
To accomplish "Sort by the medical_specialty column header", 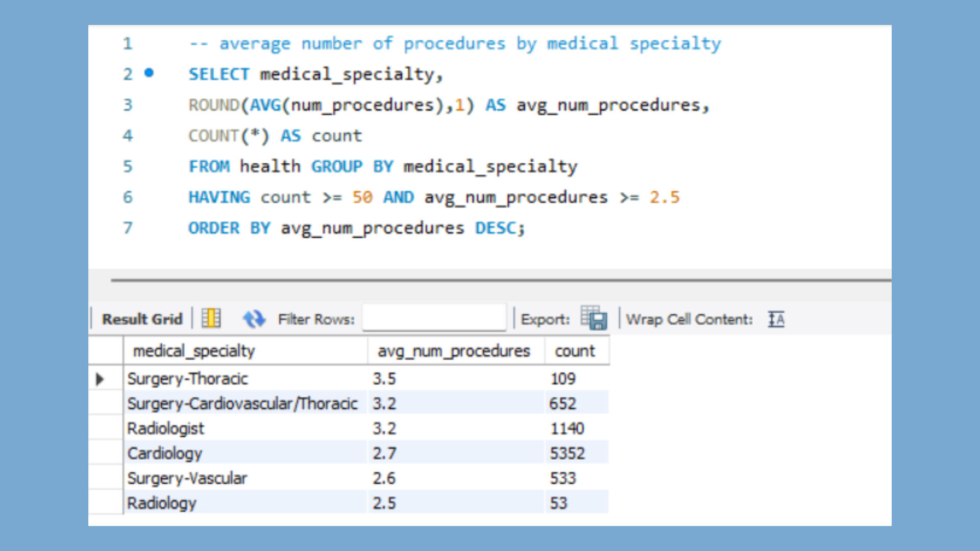I will click(x=194, y=351).
